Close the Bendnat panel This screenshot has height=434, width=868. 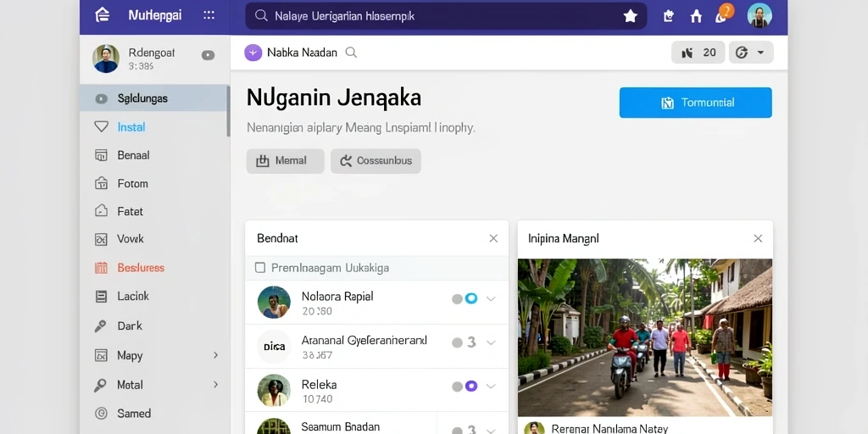click(x=493, y=238)
